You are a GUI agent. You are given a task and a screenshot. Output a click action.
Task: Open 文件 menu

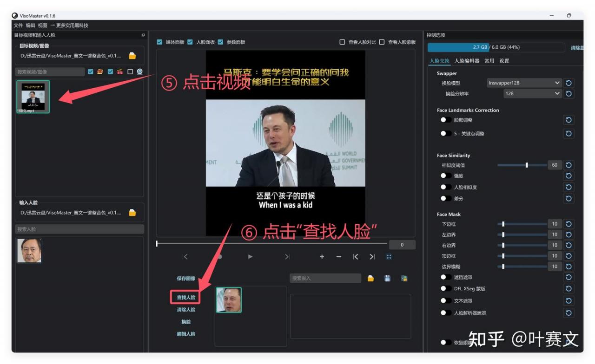[18, 26]
